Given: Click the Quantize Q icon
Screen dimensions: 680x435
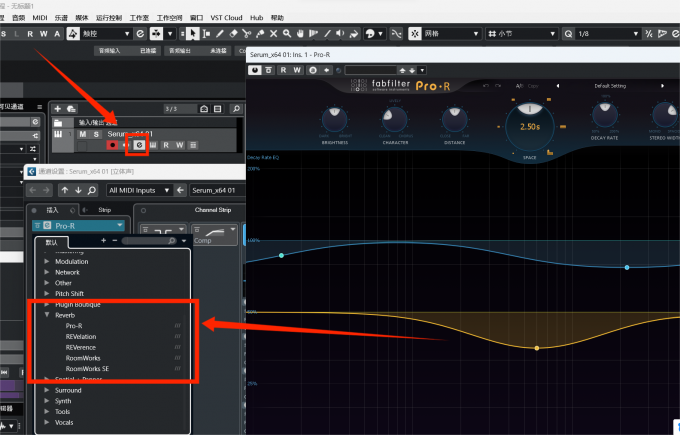Looking at the screenshot, I should click(x=568, y=34).
